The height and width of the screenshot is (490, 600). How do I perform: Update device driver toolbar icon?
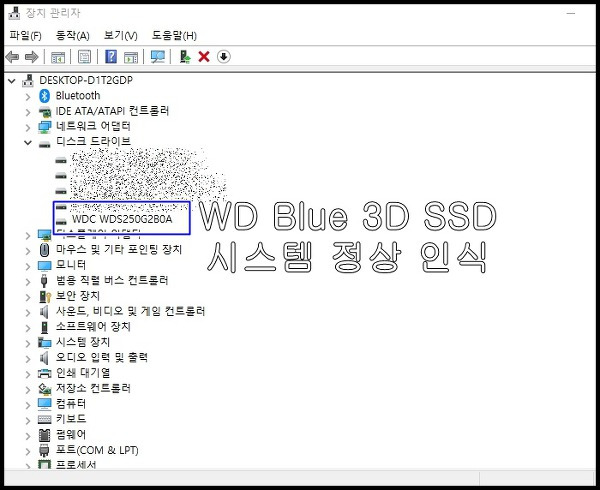coord(185,57)
